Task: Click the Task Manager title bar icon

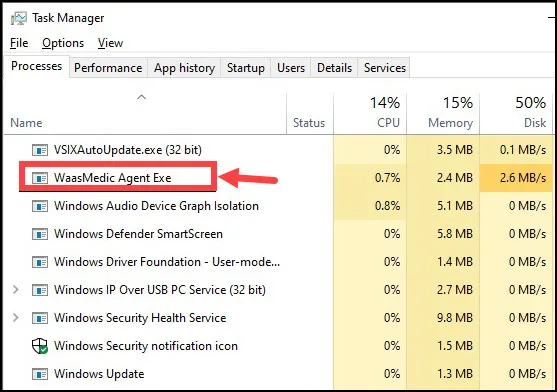Action: click(18, 18)
